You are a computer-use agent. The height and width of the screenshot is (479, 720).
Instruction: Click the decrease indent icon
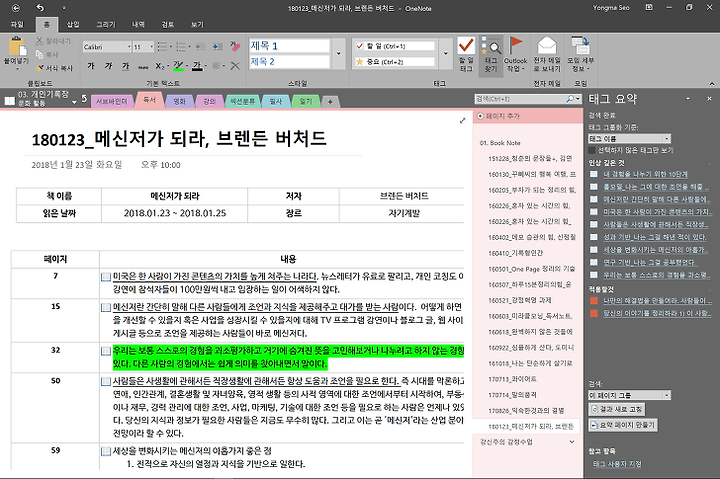pos(200,46)
